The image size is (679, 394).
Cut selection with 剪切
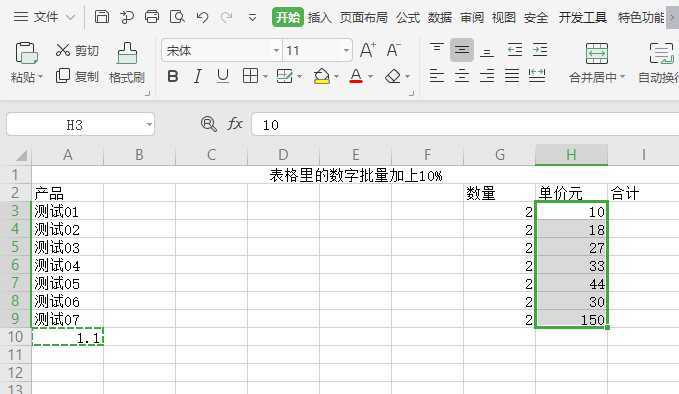(x=77, y=50)
